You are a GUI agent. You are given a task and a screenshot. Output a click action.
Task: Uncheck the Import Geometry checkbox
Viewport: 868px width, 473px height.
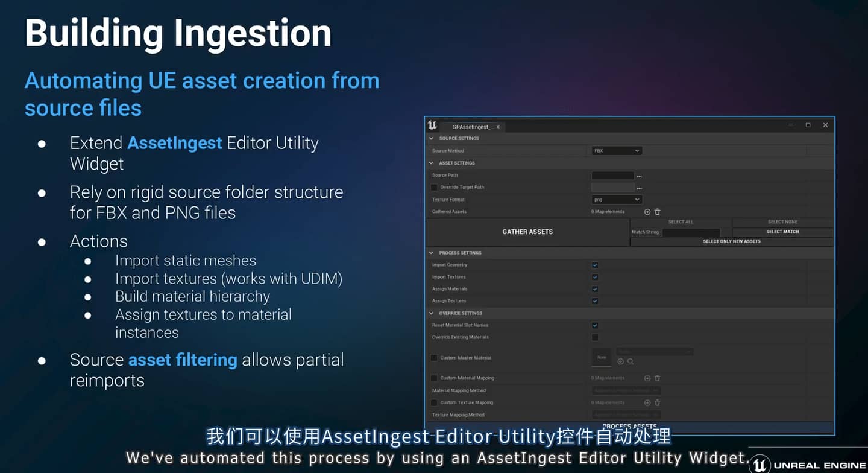pos(595,265)
